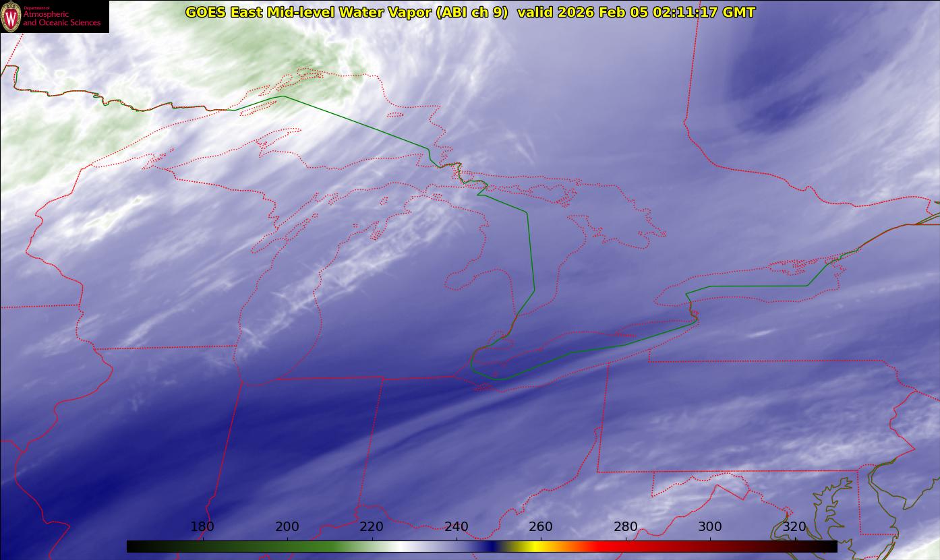Click the Atmospheric and Oceanic Sciences text
The image size is (940, 560).
click(61, 18)
